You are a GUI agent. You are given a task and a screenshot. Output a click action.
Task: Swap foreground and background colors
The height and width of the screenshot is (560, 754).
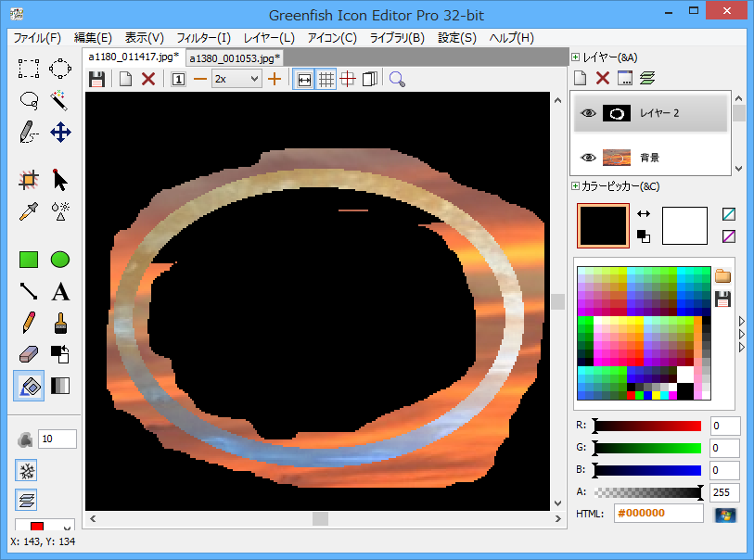(x=643, y=214)
